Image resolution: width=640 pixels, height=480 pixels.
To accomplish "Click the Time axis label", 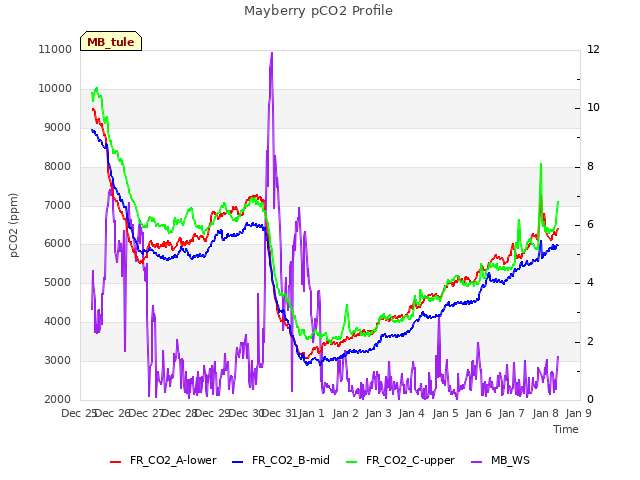I will (566, 429).
